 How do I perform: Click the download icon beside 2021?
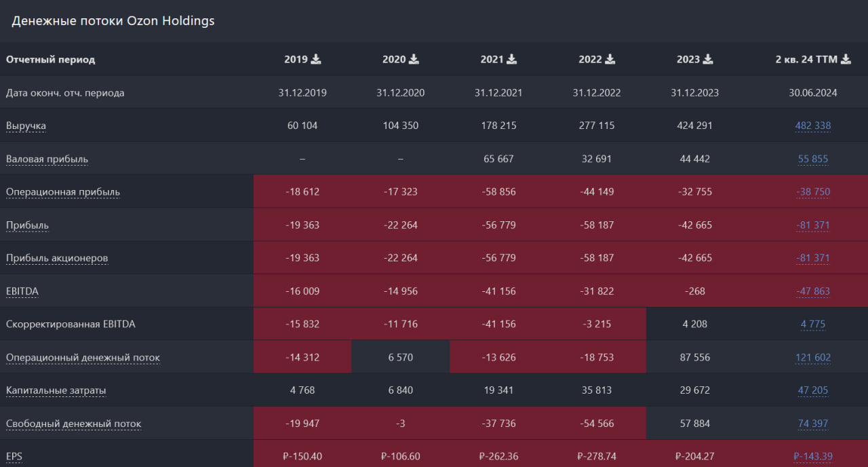[512, 60]
